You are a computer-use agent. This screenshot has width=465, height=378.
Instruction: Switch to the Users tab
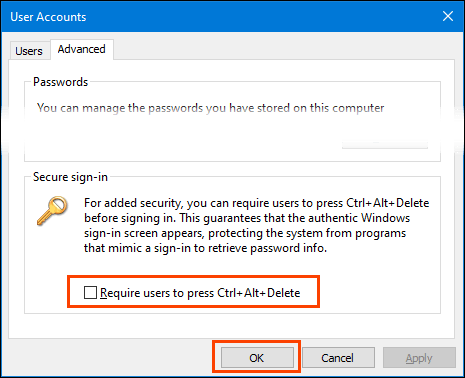pos(29,51)
